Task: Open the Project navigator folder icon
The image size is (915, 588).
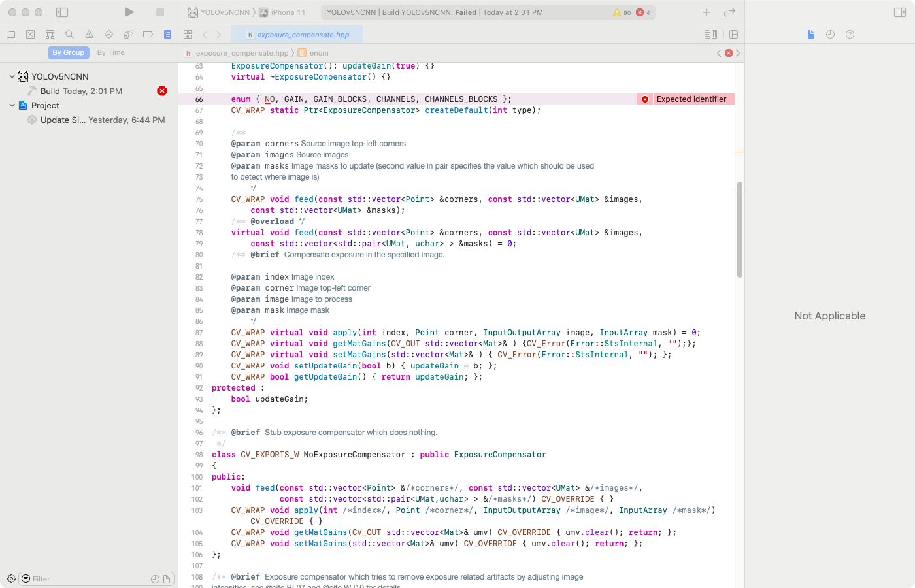Action: pos(11,35)
